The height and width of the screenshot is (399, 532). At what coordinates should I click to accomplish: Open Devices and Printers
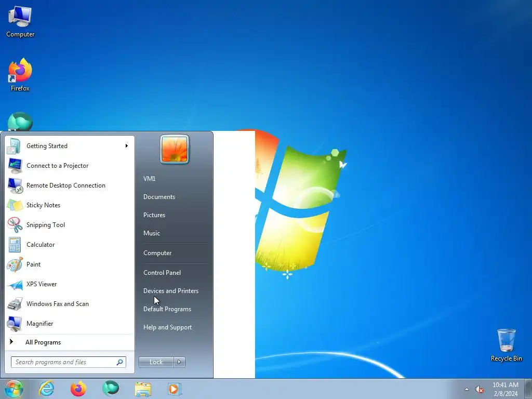tap(171, 291)
